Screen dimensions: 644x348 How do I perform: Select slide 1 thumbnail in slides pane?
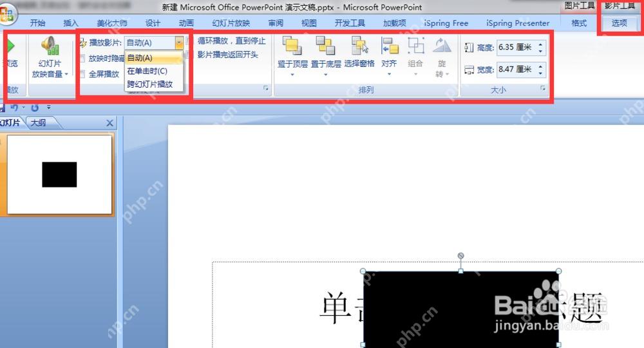pyautogui.click(x=59, y=174)
